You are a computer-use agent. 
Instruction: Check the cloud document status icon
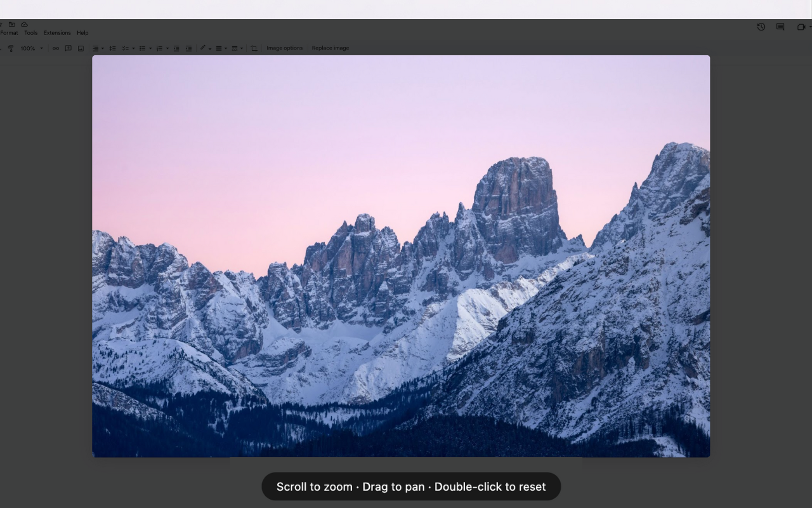pos(24,24)
